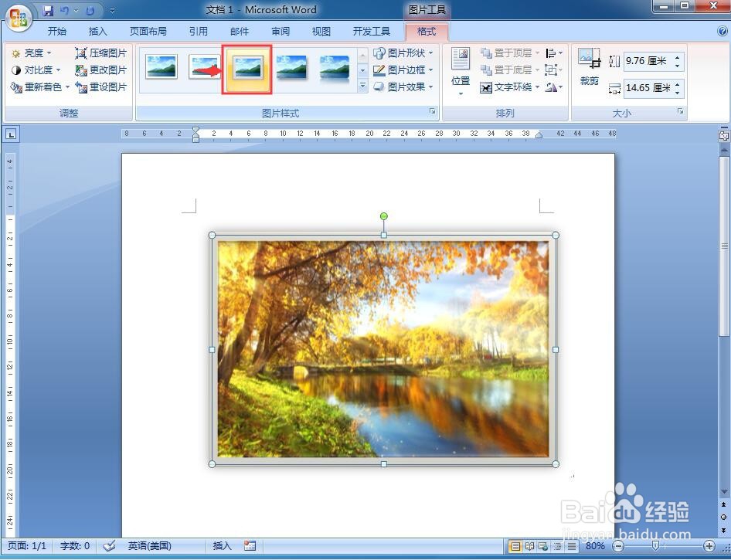Click the green rotation handle on picture
731x560 pixels.
coord(384,216)
